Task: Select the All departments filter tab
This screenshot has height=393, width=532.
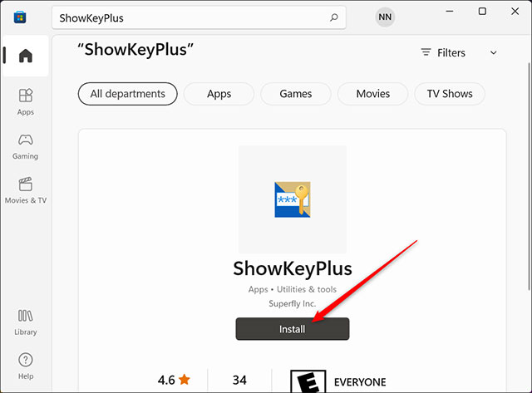Action: coord(127,94)
